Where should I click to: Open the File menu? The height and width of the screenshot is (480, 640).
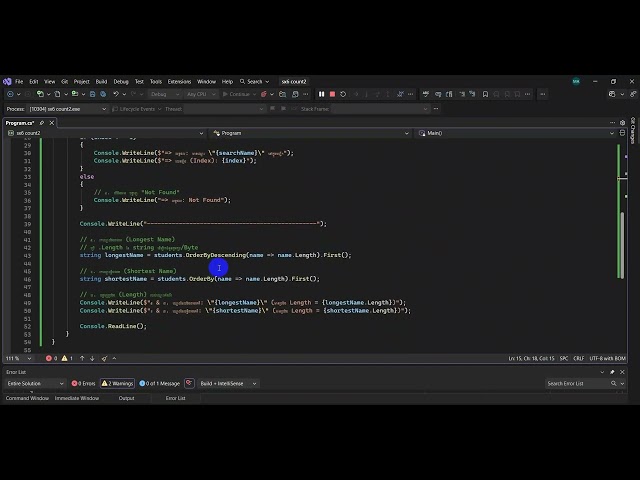(19, 82)
